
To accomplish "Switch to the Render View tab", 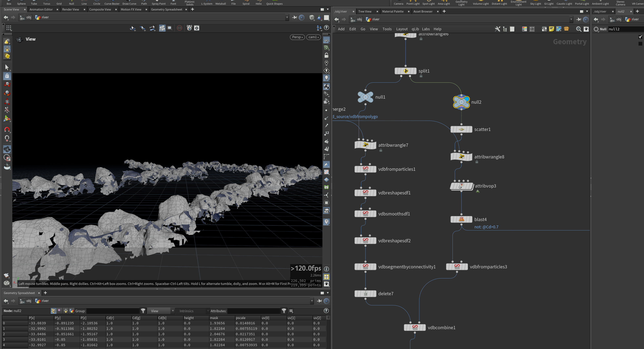I will (x=71, y=9).
